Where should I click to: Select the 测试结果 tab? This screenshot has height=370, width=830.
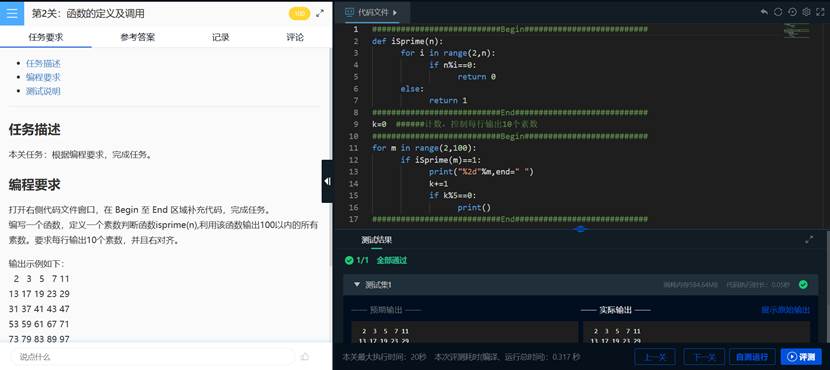(x=376, y=240)
